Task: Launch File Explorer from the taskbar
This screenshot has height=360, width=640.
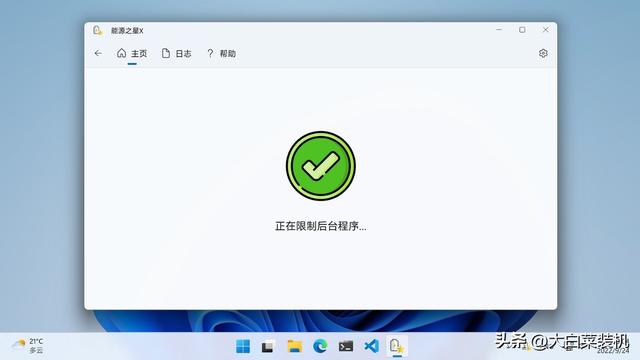Action: tap(294, 346)
